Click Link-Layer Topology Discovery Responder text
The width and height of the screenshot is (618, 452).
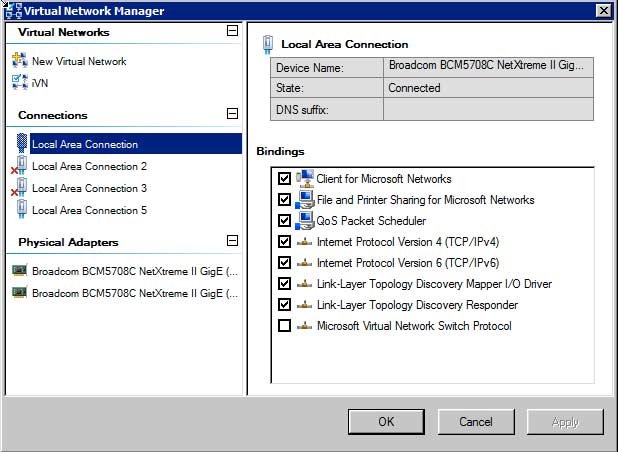pos(417,305)
